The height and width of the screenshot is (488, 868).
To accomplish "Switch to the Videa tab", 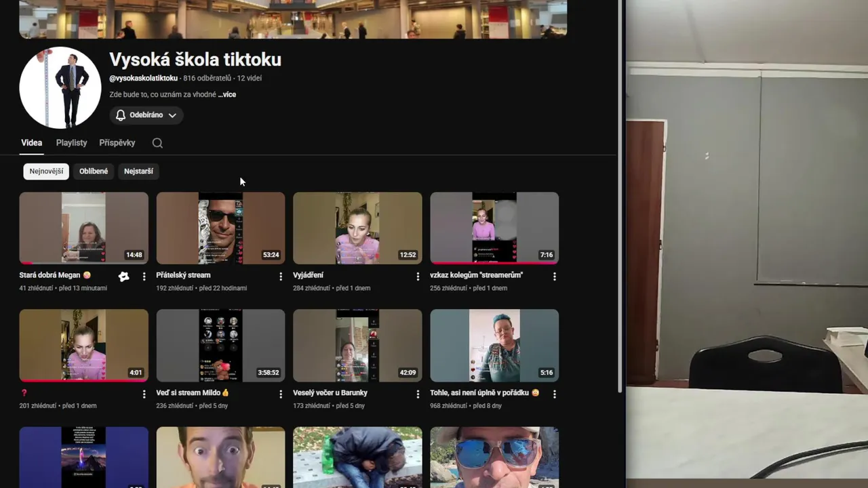I will [x=31, y=143].
